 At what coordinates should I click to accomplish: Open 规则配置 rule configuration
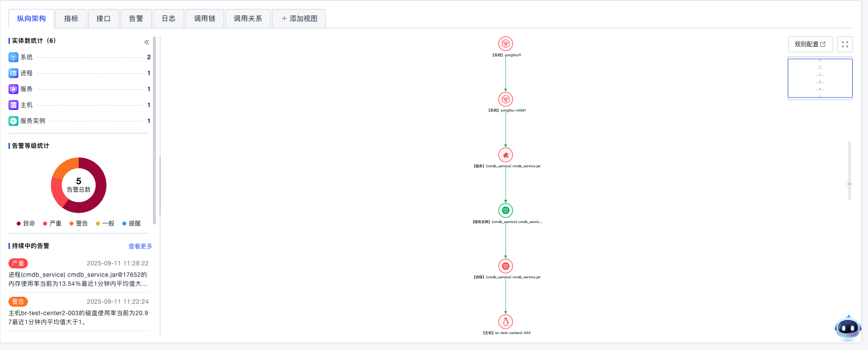(810, 44)
